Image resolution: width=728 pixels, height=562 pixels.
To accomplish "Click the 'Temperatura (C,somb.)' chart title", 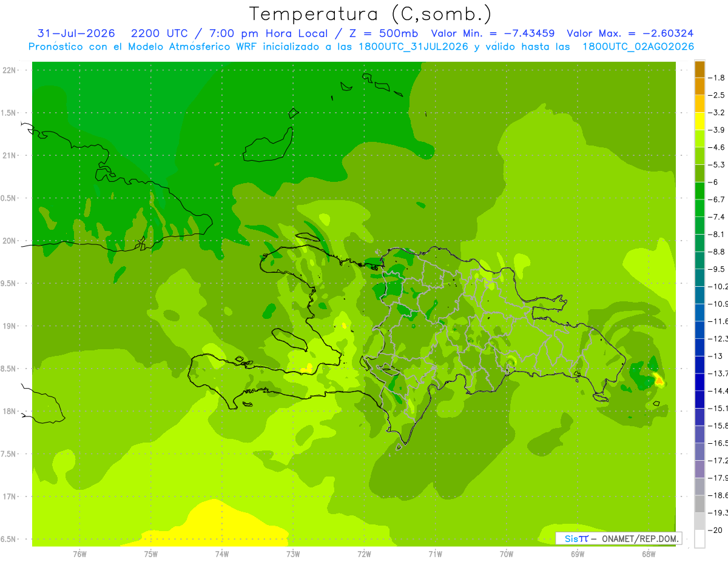I will pyautogui.click(x=370, y=14).
